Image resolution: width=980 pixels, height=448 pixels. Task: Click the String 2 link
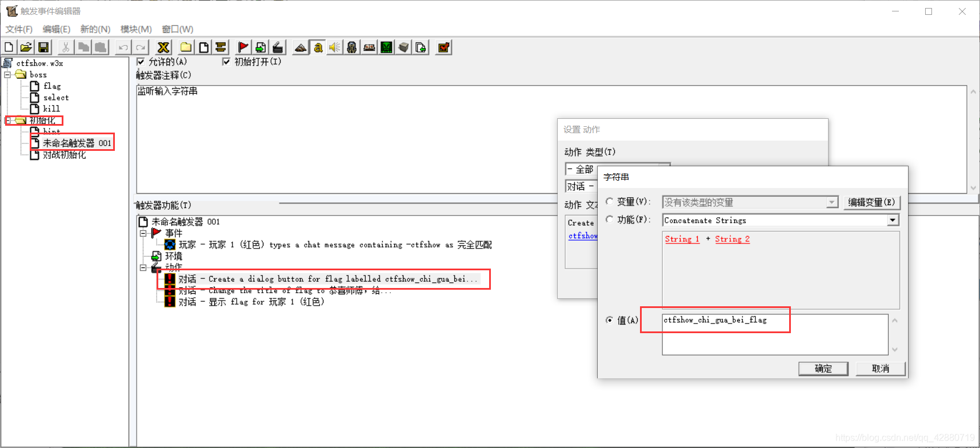point(732,239)
